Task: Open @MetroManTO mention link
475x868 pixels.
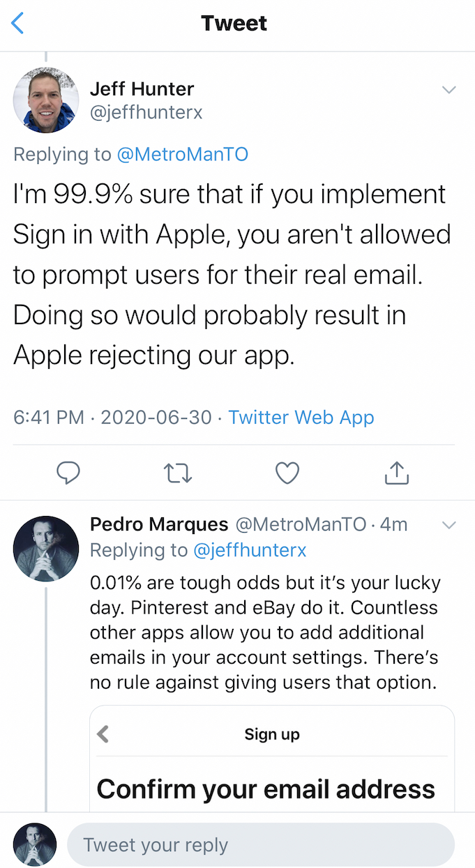Action: (182, 154)
